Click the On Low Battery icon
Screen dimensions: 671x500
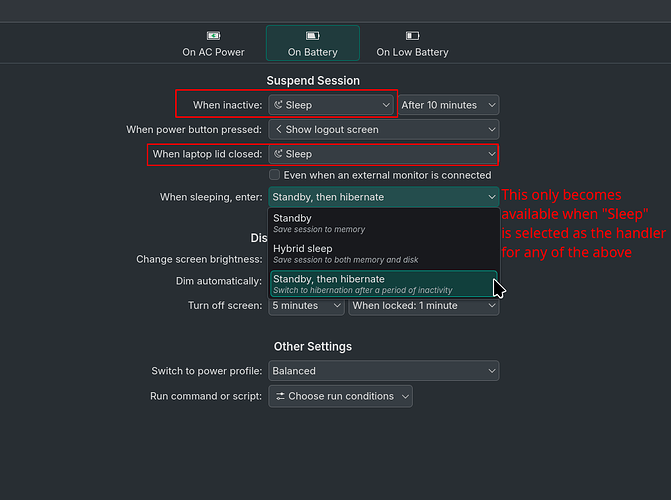click(412, 36)
